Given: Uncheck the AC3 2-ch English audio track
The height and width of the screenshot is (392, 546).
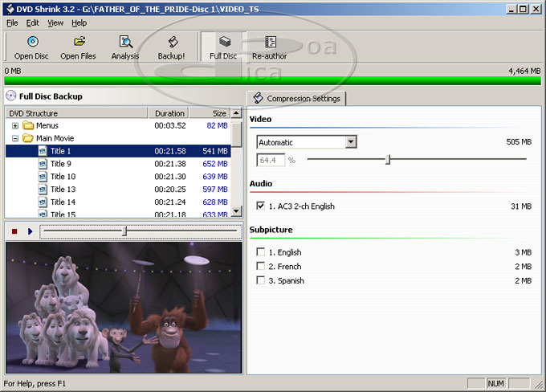Looking at the screenshot, I should pos(260,206).
